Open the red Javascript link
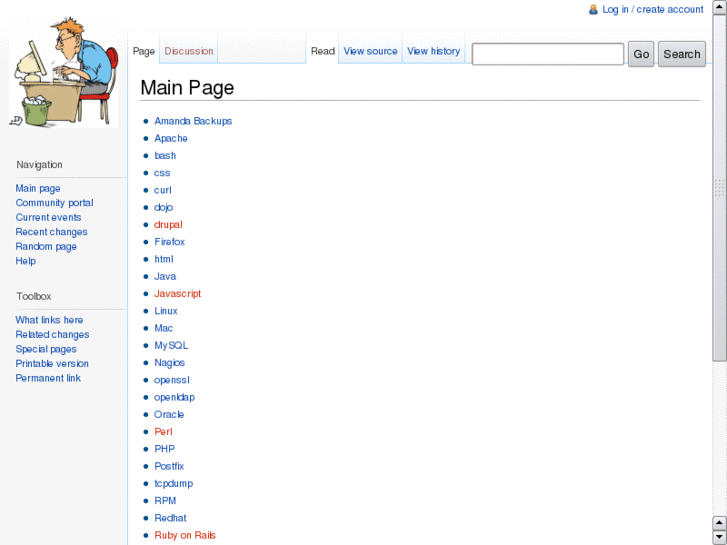This screenshot has height=545, width=727. pos(177,294)
